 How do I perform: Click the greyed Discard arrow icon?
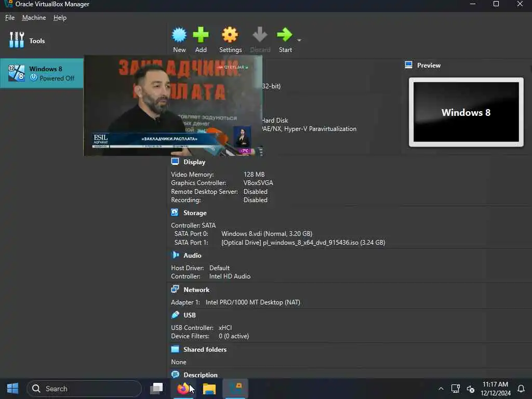click(x=260, y=35)
